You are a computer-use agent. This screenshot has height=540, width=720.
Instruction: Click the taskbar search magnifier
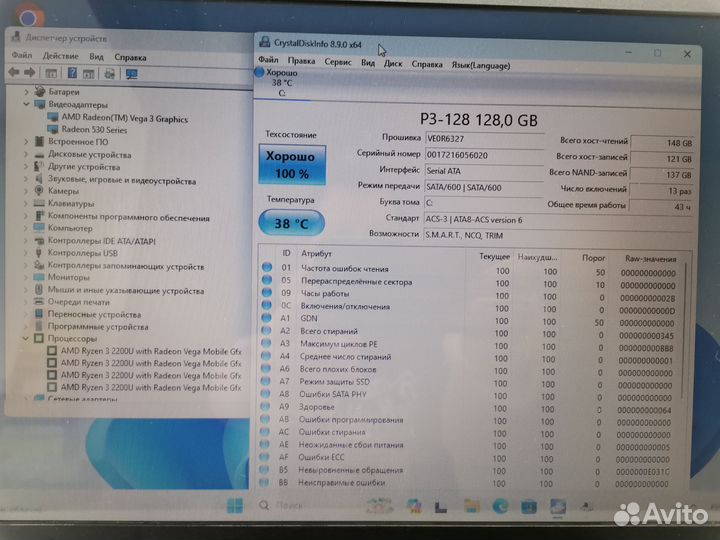coord(264,505)
